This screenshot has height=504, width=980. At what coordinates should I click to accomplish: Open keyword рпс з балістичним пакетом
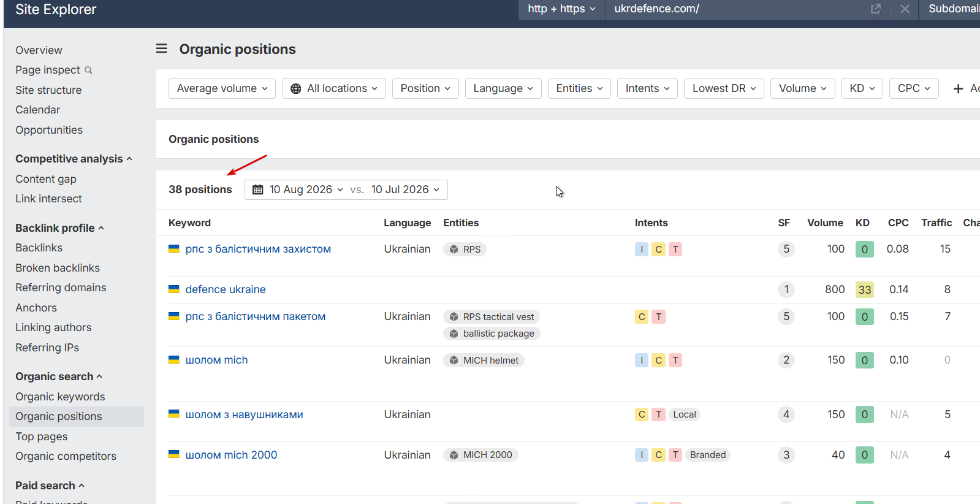click(x=256, y=316)
